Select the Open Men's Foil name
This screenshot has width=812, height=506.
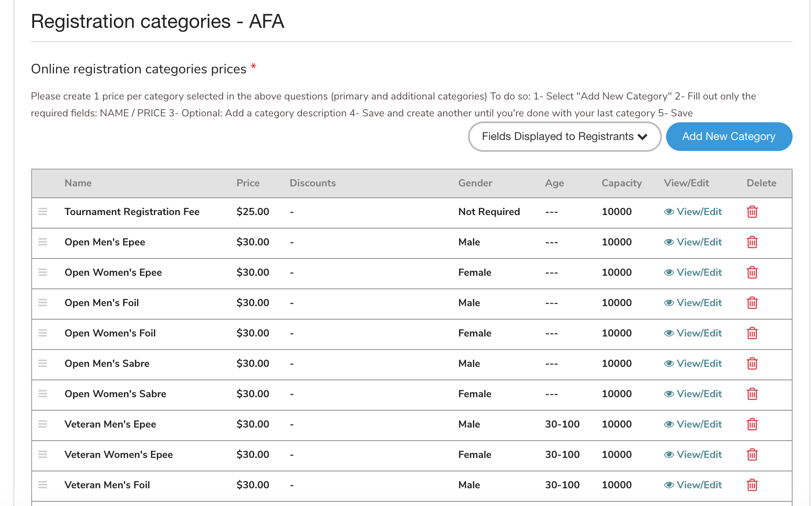pos(102,303)
